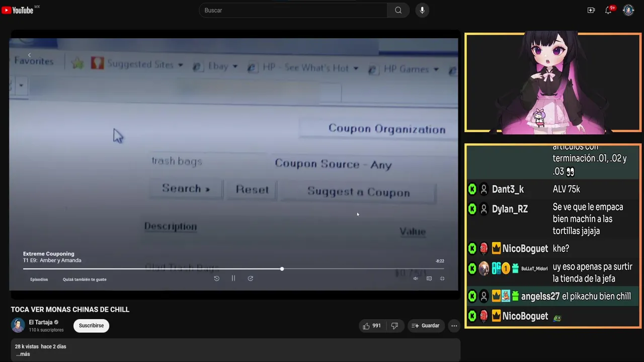Click the volume speaker icon in player
Screen dimensions: 644x362
pyautogui.click(x=416, y=279)
